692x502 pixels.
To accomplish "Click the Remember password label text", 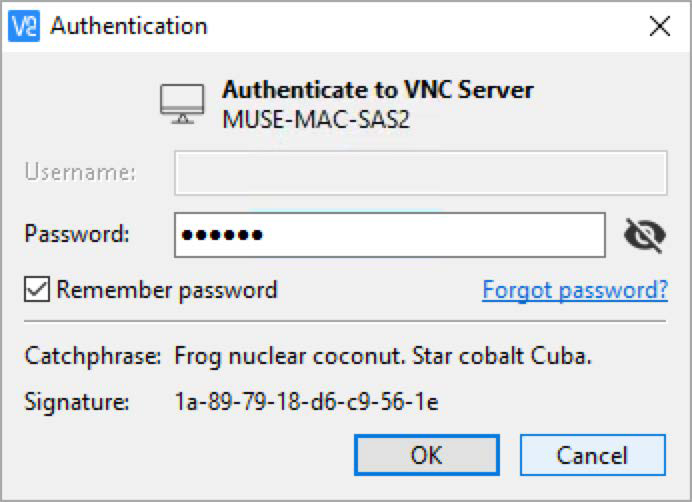I will tap(167, 291).
